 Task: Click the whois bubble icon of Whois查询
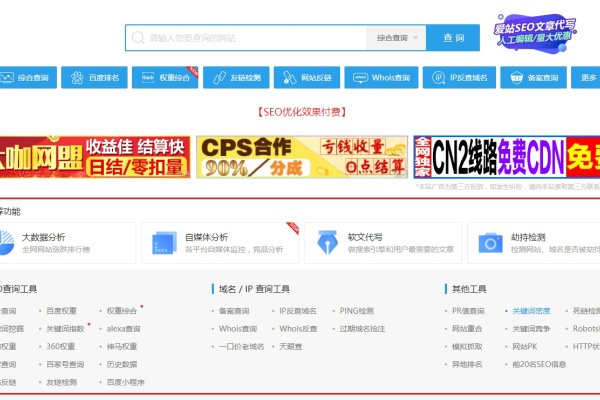pos(360,78)
